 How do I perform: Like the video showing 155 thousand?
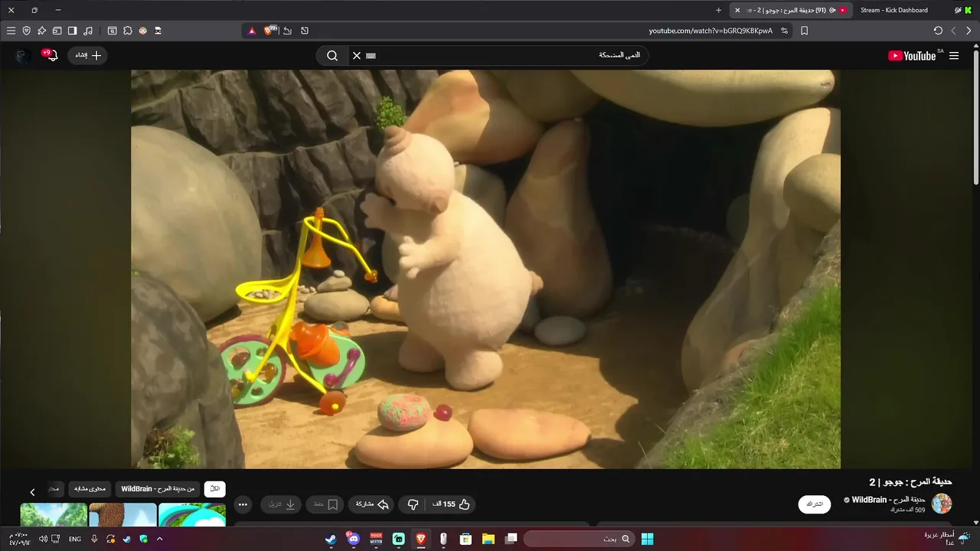tap(452, 504)
